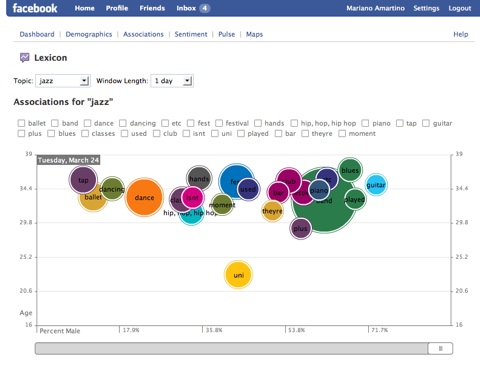Check the theyre checkbox

click(x=305, y=134)
